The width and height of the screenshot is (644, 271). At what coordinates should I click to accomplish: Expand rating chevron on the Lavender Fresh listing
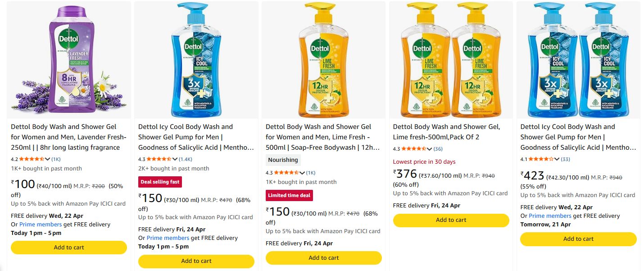coord(47,159)
